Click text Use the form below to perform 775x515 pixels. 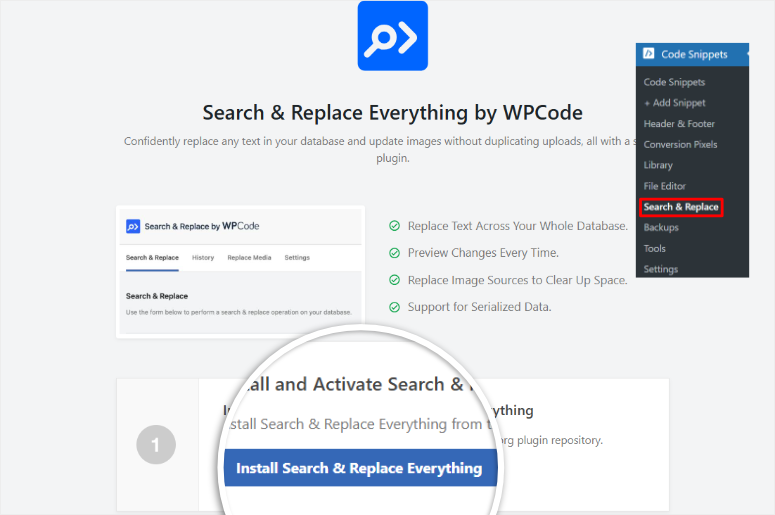coord(238,312)
